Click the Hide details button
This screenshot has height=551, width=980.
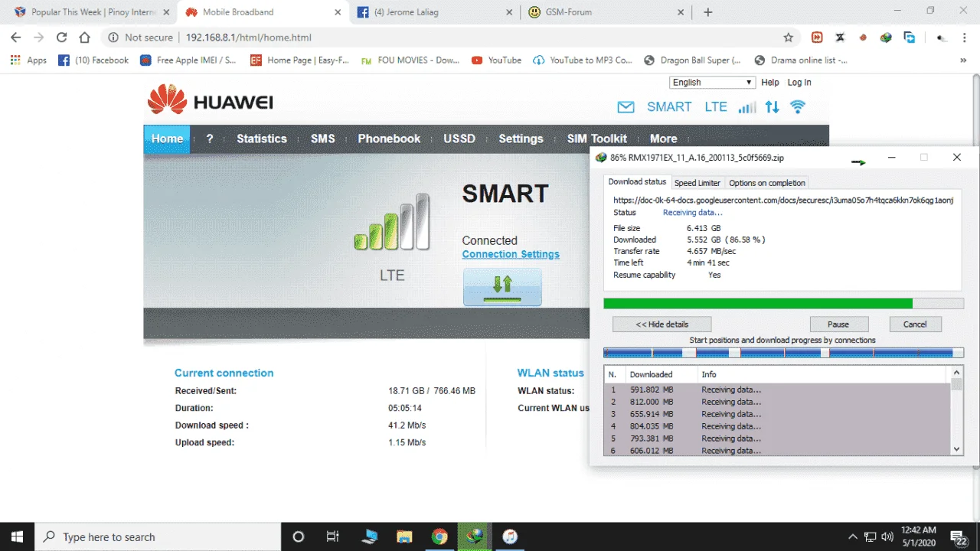coord(662,324)
